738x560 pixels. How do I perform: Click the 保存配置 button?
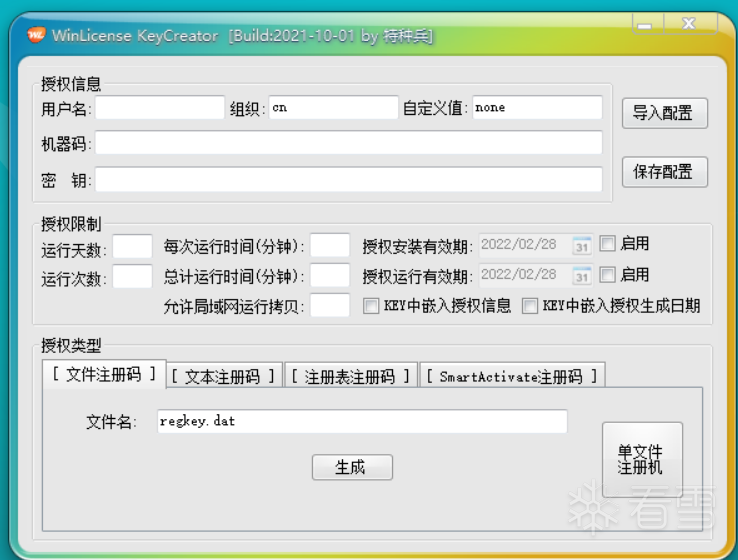(x=664, y=172)
